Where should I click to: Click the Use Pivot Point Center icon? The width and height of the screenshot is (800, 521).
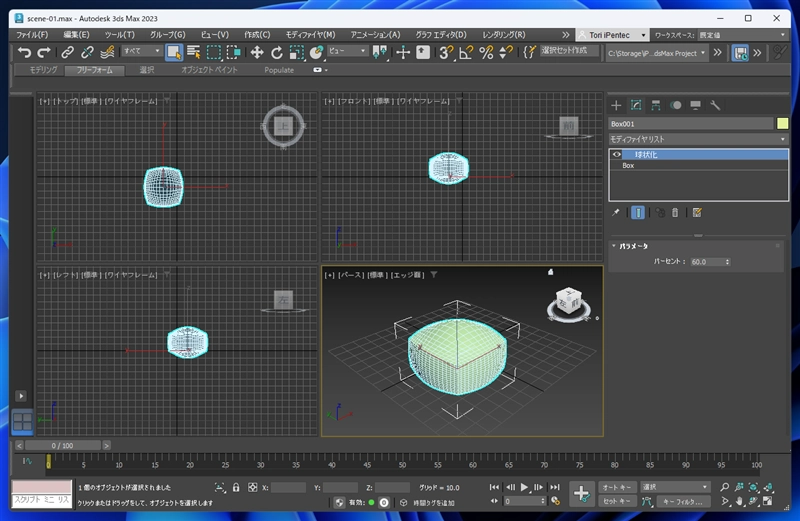click(x=380, y=52)
